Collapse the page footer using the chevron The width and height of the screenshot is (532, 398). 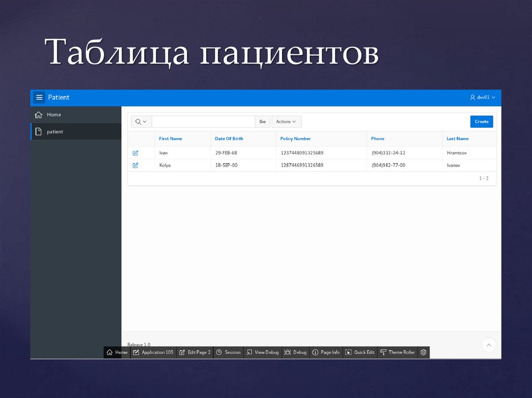(488, 345)
